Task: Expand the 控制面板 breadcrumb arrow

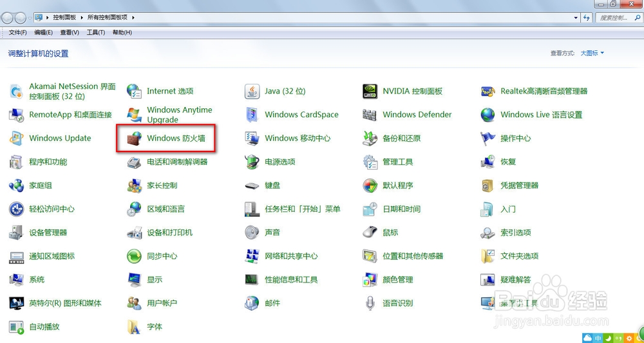Action: tap(81, 17)
